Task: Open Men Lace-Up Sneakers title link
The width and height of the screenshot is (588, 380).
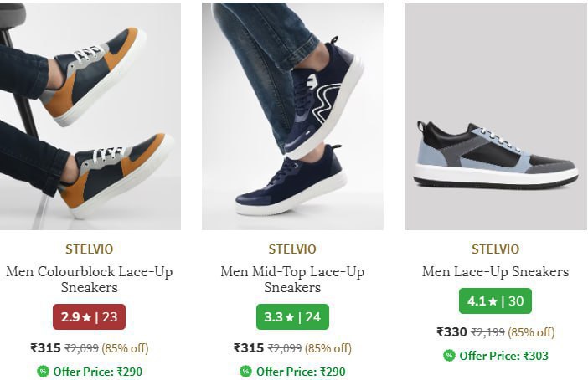Action: coord(495,272)
